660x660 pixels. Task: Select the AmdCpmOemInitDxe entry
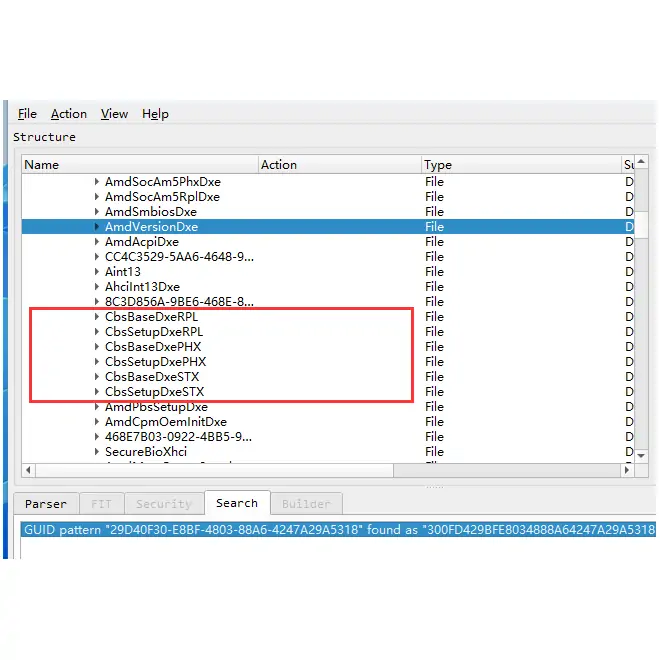(x=165, y=422)
